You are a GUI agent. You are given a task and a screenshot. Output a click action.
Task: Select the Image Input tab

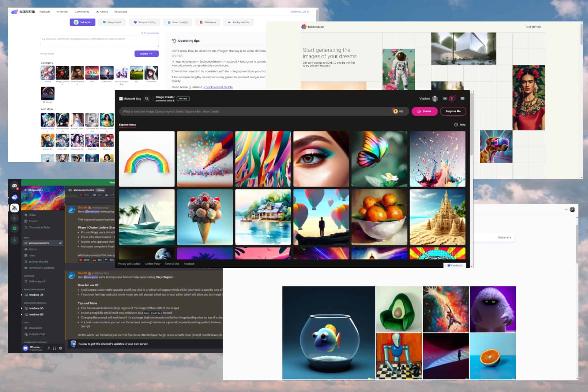pos(112,22)
